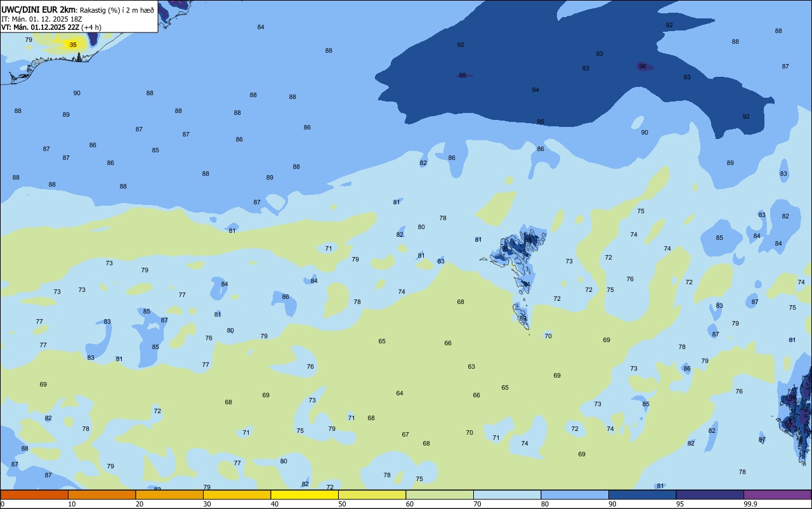Click the "35" value in the yellow patch
This screenshot has width=812, height=509.
pos(73,45)
